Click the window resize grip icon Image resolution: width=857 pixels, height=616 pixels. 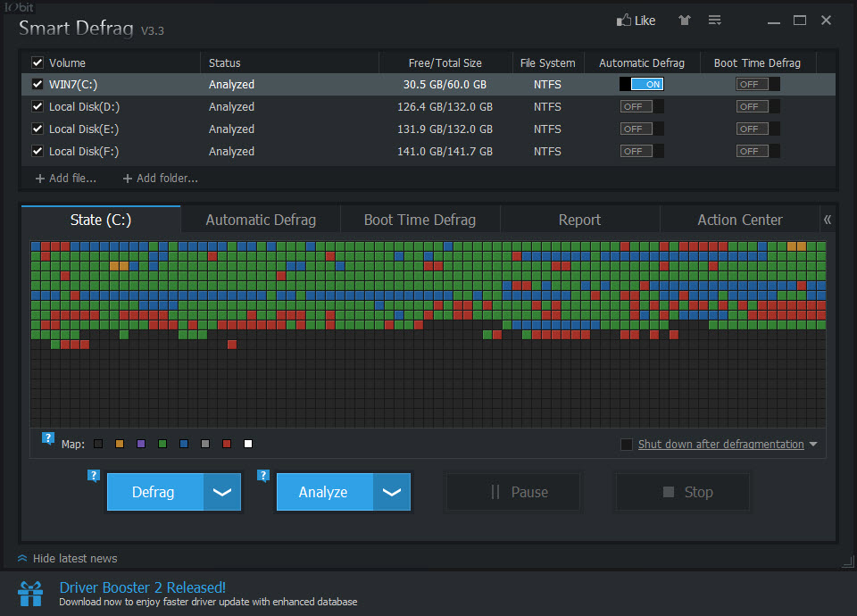848,562
